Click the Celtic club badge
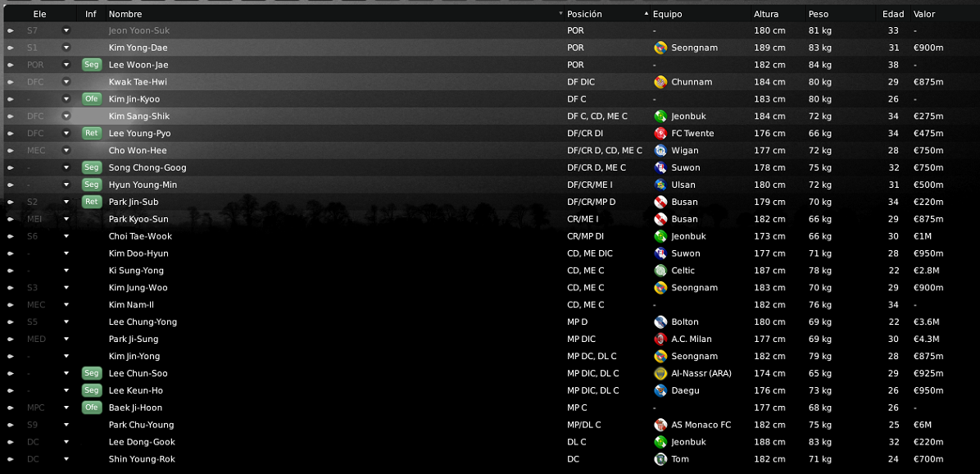 660,271
